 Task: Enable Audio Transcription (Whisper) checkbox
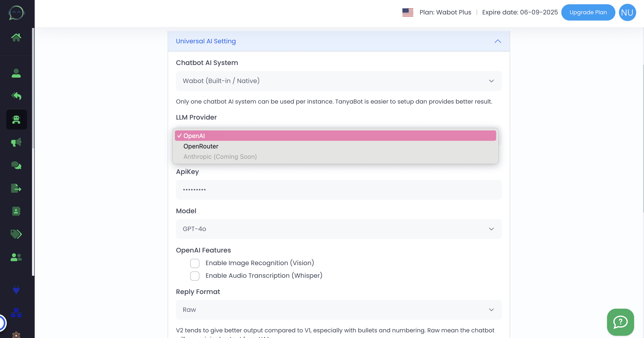point(195,276)
